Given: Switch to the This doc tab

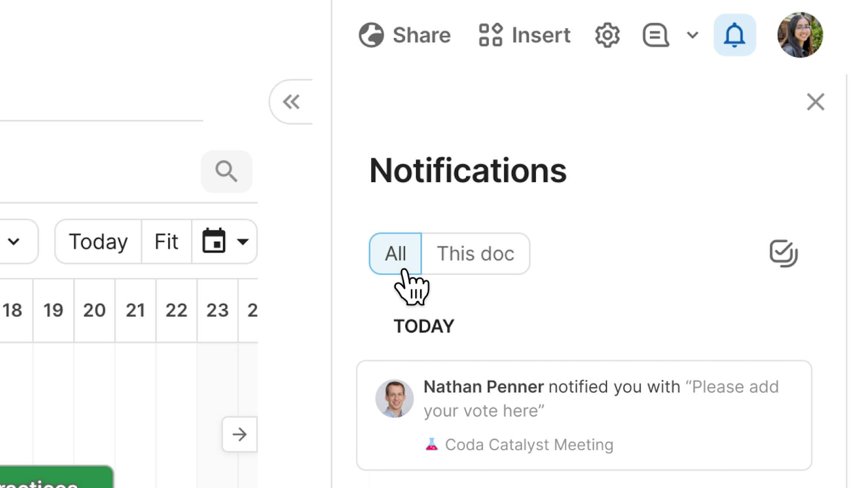Looking at the screenshot, I should coord(475,253).
